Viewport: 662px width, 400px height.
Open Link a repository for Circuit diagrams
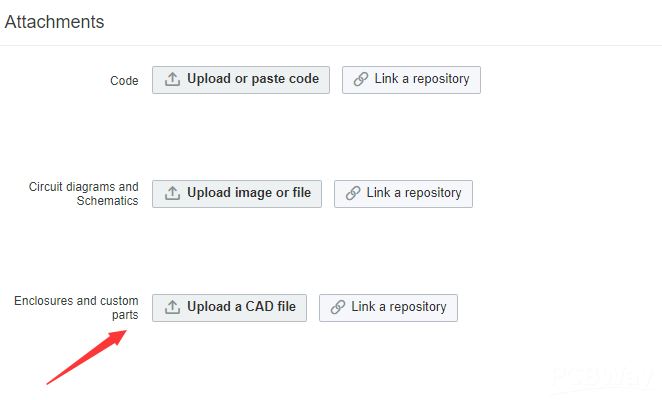coord(403,193)
